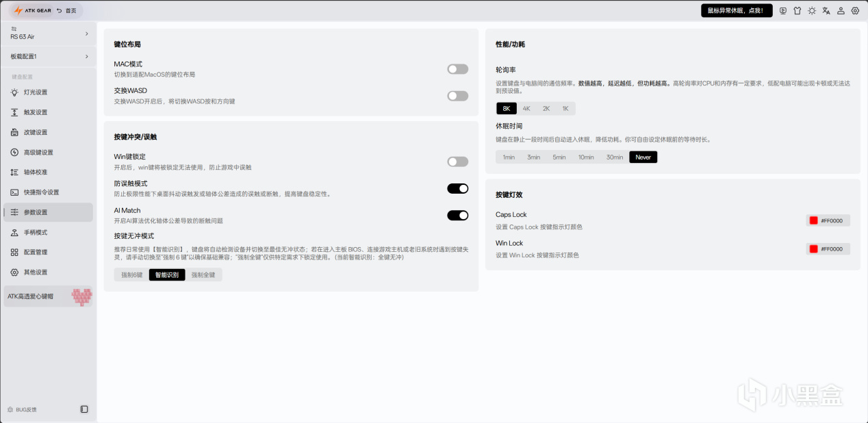Click the 参数设置 sliders icon
The width and height of the screenshot is (868, 423).
point(14,212)
